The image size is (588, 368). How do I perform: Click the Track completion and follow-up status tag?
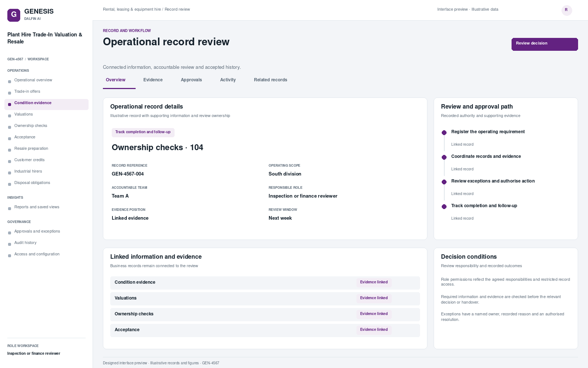[x=143, y=132]
